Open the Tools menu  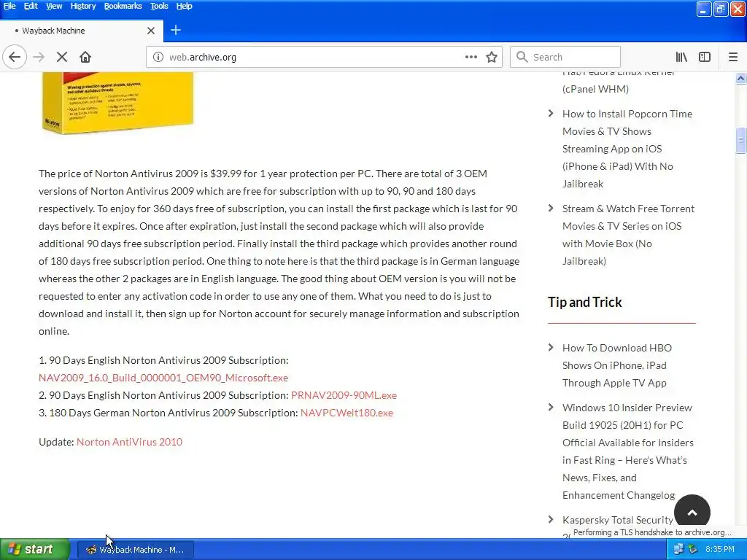(159, 6)
